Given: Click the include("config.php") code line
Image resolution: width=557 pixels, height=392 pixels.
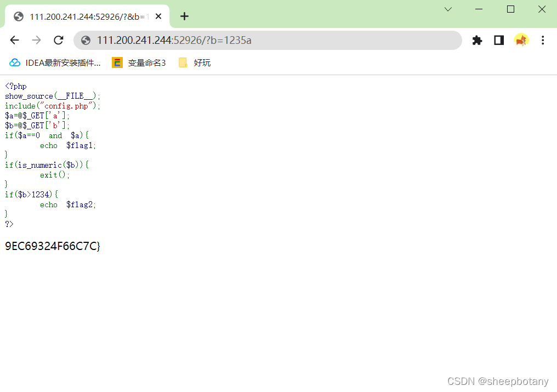Looking at the screenshot, I should click(x=53, y=106).
